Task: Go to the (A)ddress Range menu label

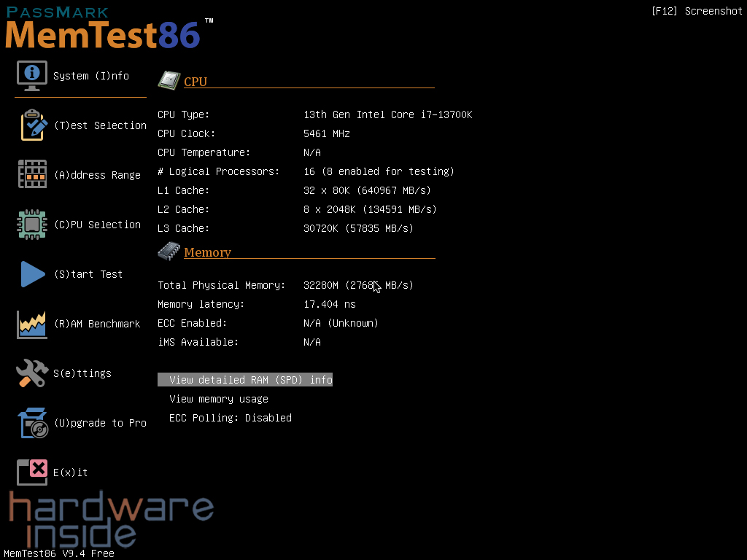Action: [x=97, y=175]
